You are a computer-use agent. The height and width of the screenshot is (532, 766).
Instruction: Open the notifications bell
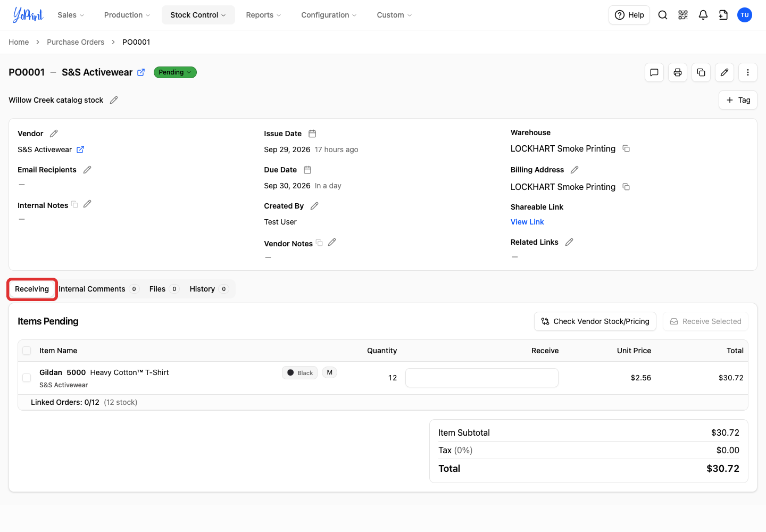click(x=703, y=15)
